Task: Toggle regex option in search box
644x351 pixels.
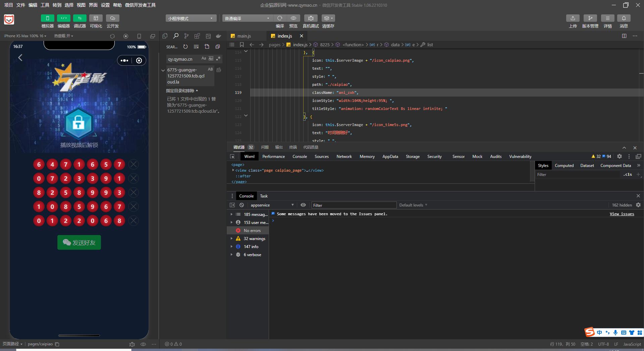Action: point(218,58)
